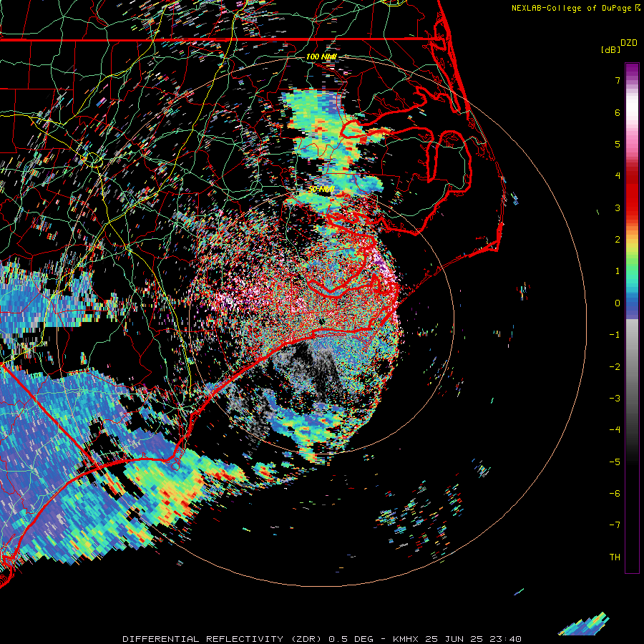The width and height of the screenshot is (644, 644).
Task: Click the positive 4 dB scale label
Action: [618, 176]
